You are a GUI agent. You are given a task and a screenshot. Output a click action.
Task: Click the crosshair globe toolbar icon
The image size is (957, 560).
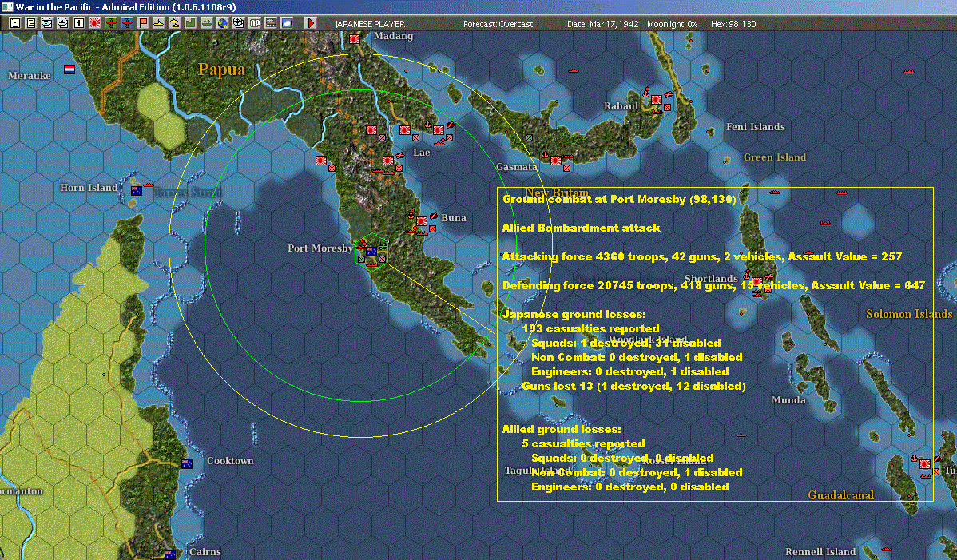[x=239, y=23]
